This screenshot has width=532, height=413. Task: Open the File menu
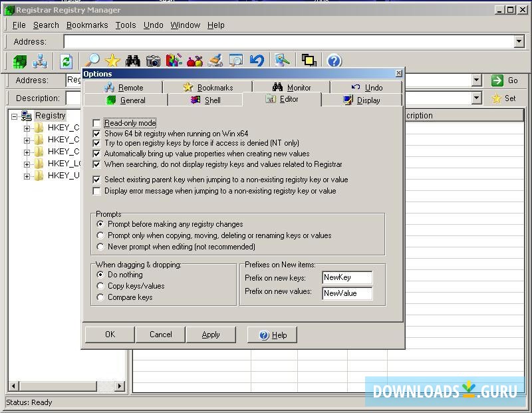(x=19, y=25)
